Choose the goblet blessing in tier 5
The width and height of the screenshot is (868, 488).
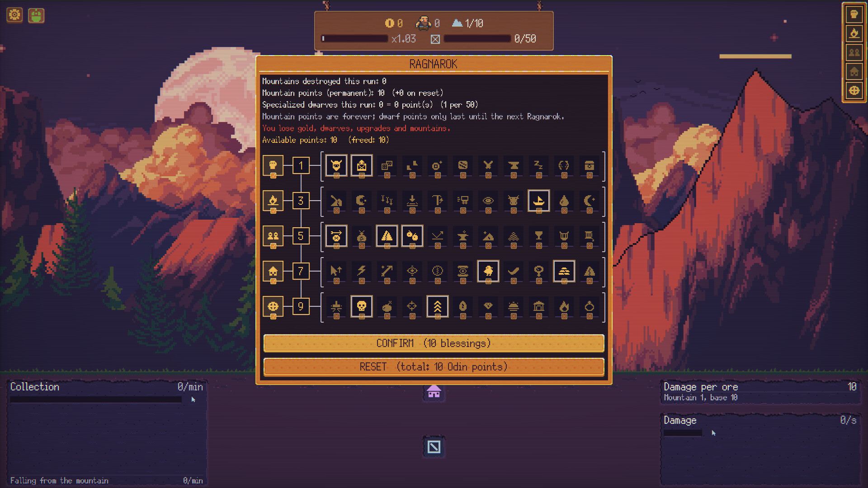pyautogui.click(x=539, y=236)
